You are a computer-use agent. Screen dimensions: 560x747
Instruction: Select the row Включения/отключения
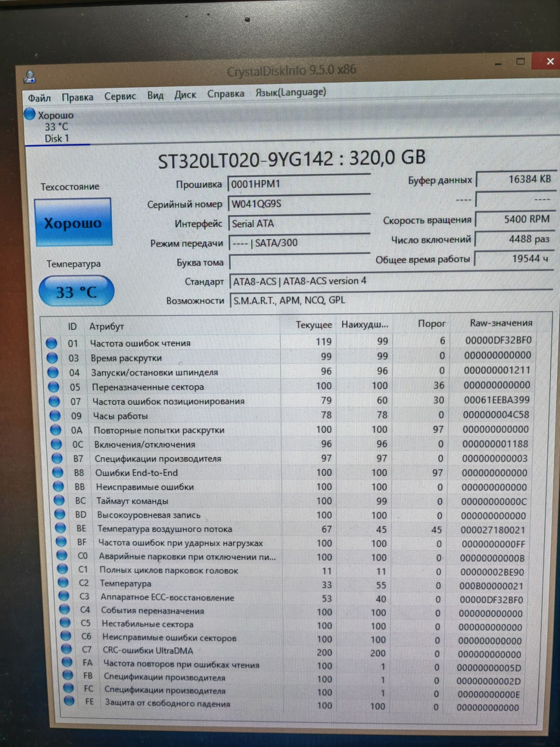[x=290, y=444]
